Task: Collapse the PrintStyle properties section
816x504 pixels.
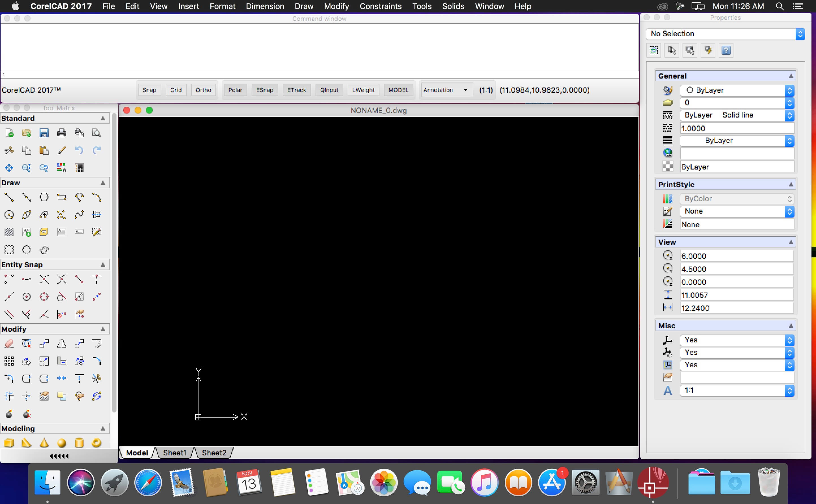Action: coord(791,184)
